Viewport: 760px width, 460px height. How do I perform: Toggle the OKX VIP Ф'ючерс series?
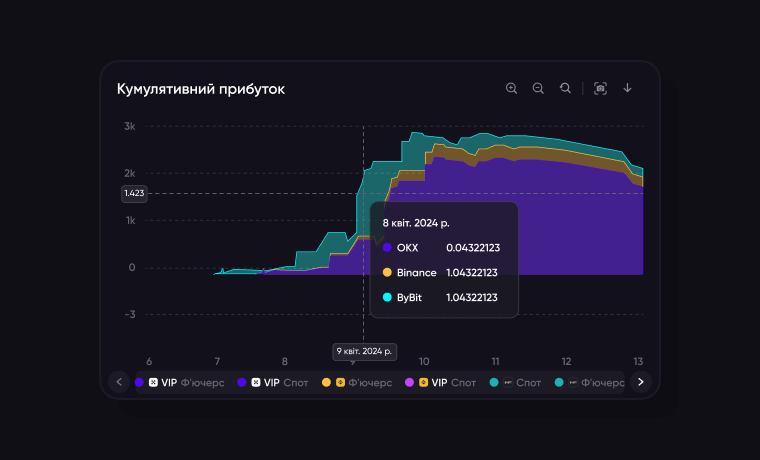[180, 382]
